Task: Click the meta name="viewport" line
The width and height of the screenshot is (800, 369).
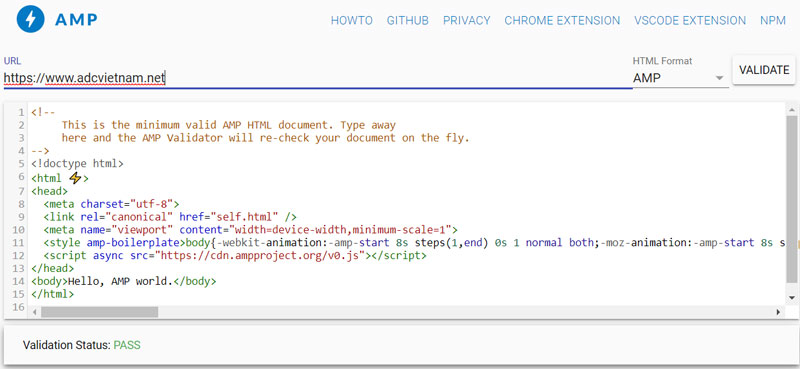Action: tap(251, 230)
